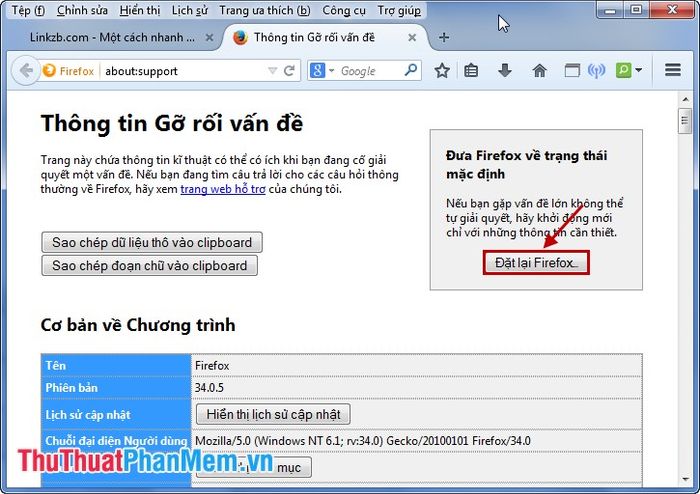Maximize the Firefox window
Viewport: 700px width, 494px height.
point(637,10)
